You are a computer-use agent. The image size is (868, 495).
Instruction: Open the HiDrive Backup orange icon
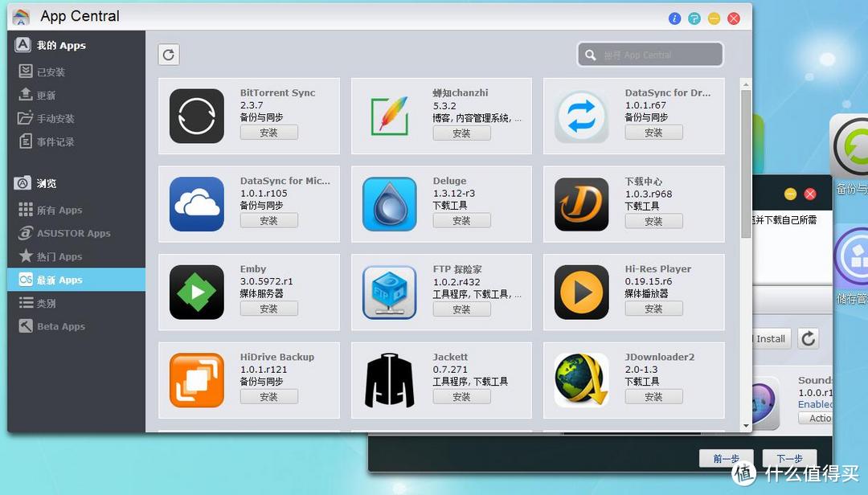(197, 380)
